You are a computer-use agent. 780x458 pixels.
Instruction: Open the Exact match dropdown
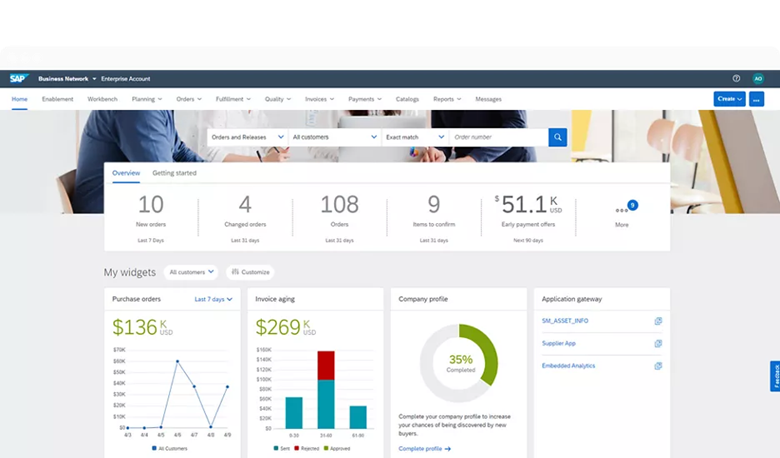click(414, 137)
